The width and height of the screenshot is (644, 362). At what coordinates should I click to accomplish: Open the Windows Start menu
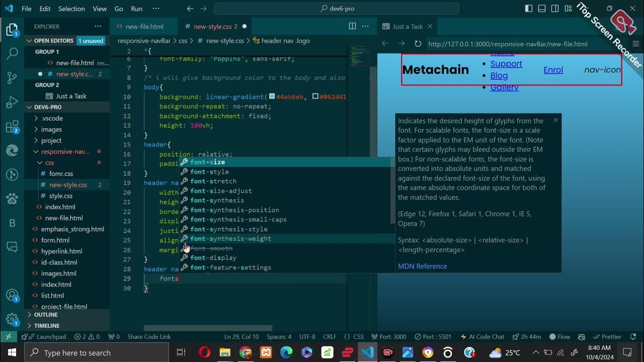pos(12,352)
